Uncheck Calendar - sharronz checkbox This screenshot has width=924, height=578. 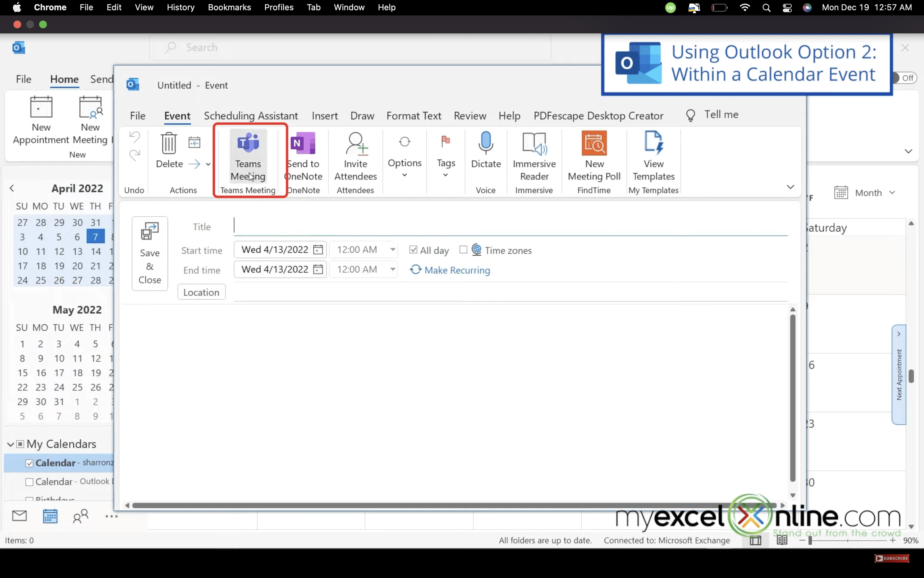click(x=30, y=463)
